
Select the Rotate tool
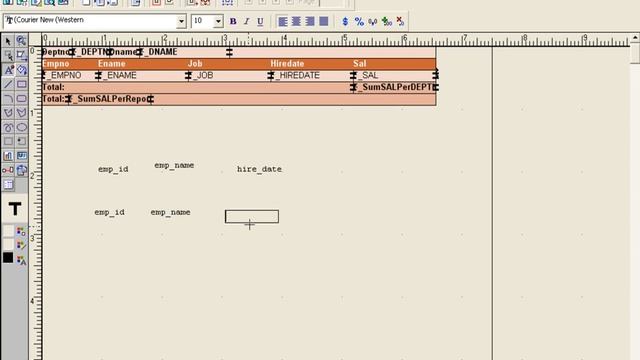pos(22,70)
